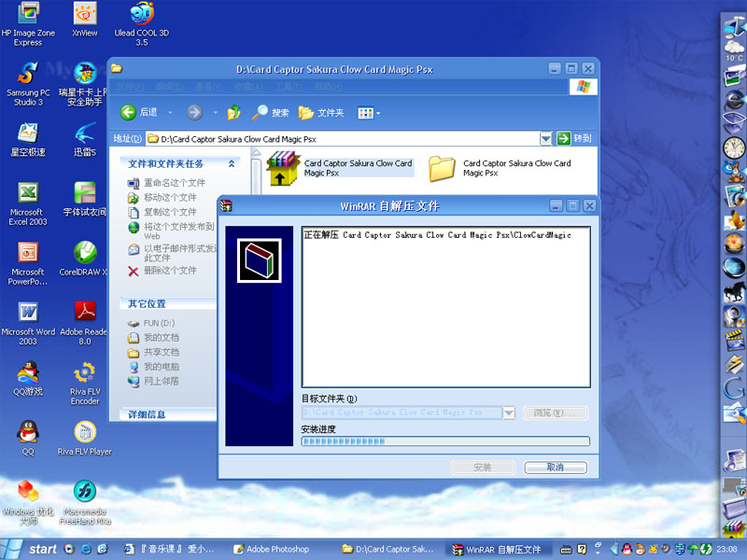Click 取消 button in WinRAR dialog
The width and height of the screenshot is (747, 560).
pos(555,468)
